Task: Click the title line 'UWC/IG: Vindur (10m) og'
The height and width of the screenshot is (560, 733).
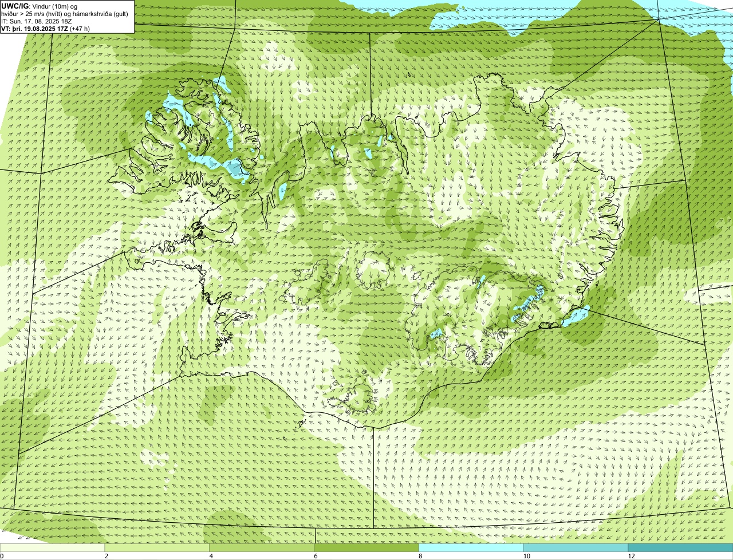Action: (40, 6)
